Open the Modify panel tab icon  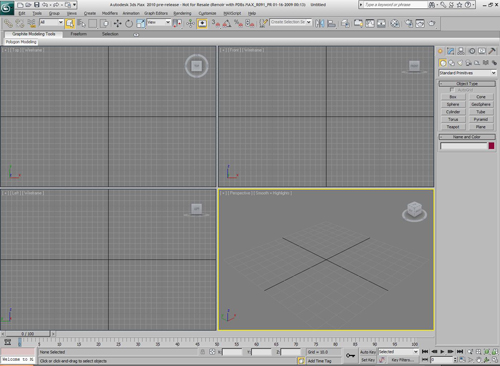(x=450, y=51)
